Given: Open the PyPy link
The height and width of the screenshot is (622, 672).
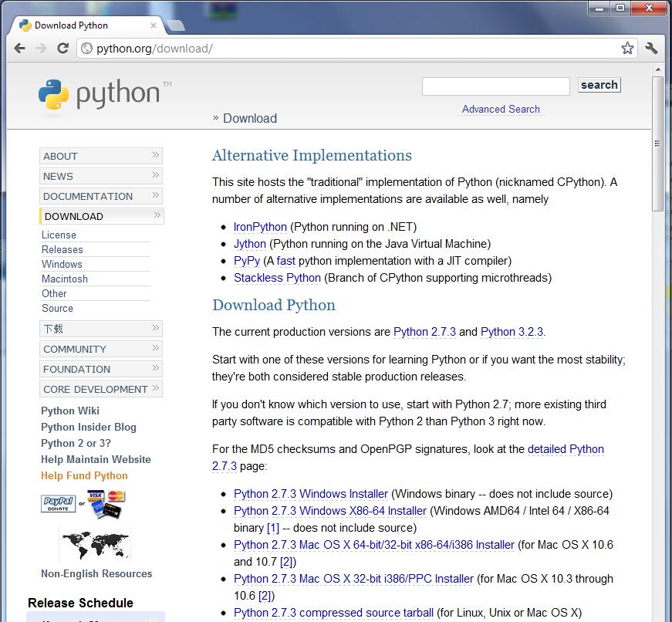Looking at the screenshot, I should [247, 261].
